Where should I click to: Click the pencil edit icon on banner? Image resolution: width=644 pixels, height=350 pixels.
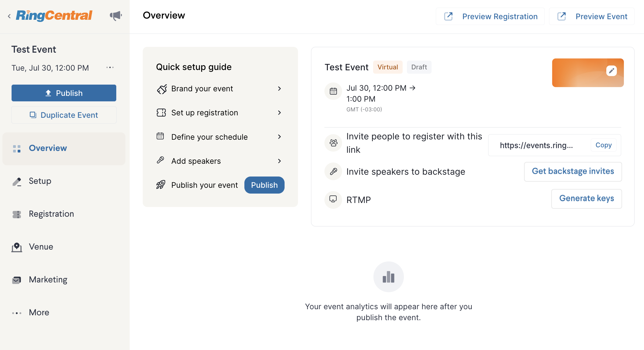611,71
